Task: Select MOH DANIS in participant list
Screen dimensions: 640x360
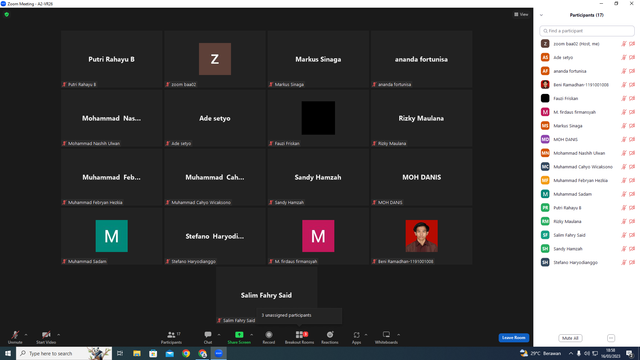Action: [587, 140]
